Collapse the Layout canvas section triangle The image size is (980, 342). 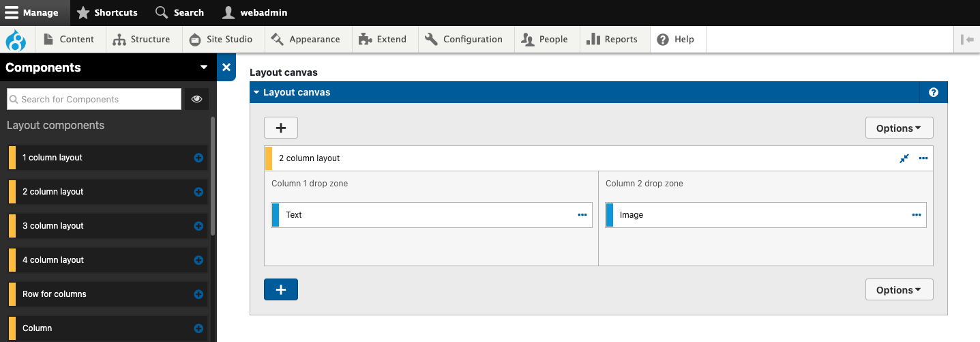click(x=256, y=92)
